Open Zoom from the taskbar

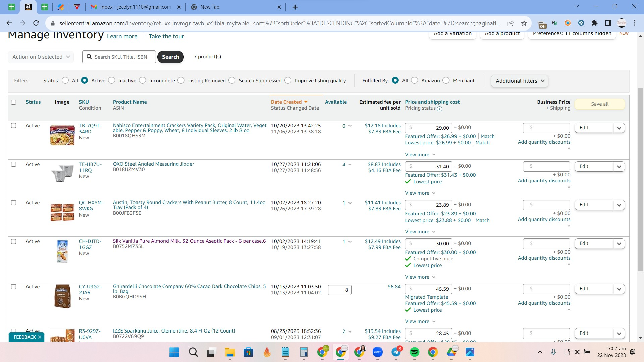click(x=378, y=352)
